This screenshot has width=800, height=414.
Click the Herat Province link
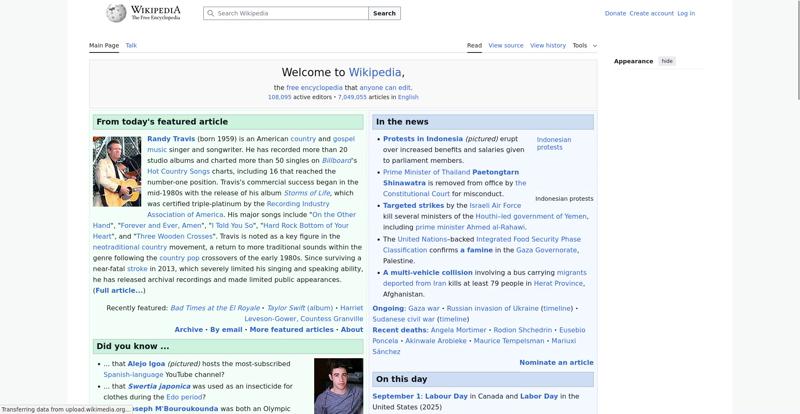pyautogui.click(x=558, y=283)
